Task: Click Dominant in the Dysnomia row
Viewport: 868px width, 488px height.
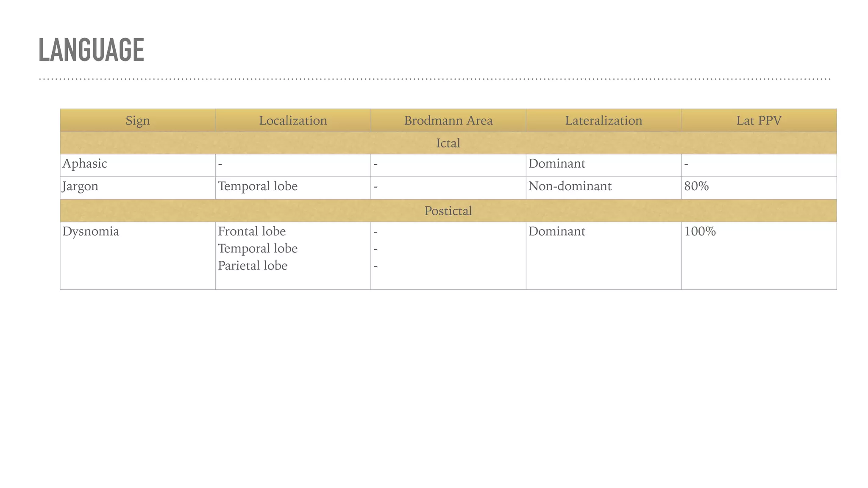Action: click(556, 232)
